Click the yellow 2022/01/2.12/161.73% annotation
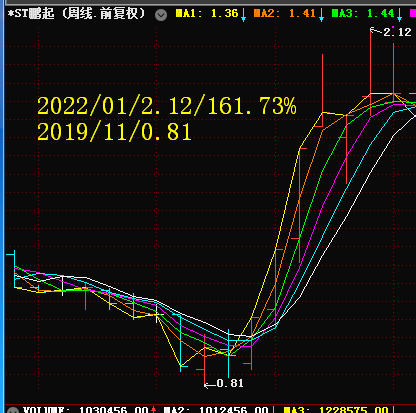Screen dimensions: 416x413 167,106
